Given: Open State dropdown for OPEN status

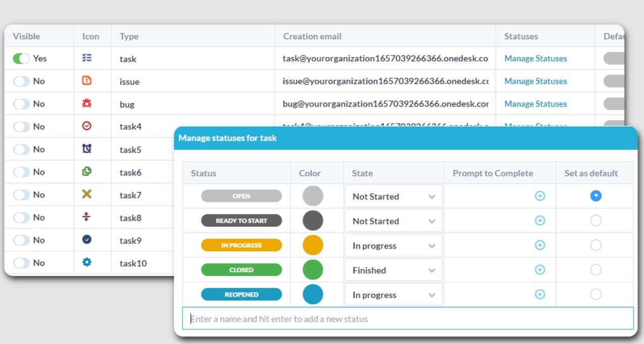Looking at the screenshot, I should (393, 196).
